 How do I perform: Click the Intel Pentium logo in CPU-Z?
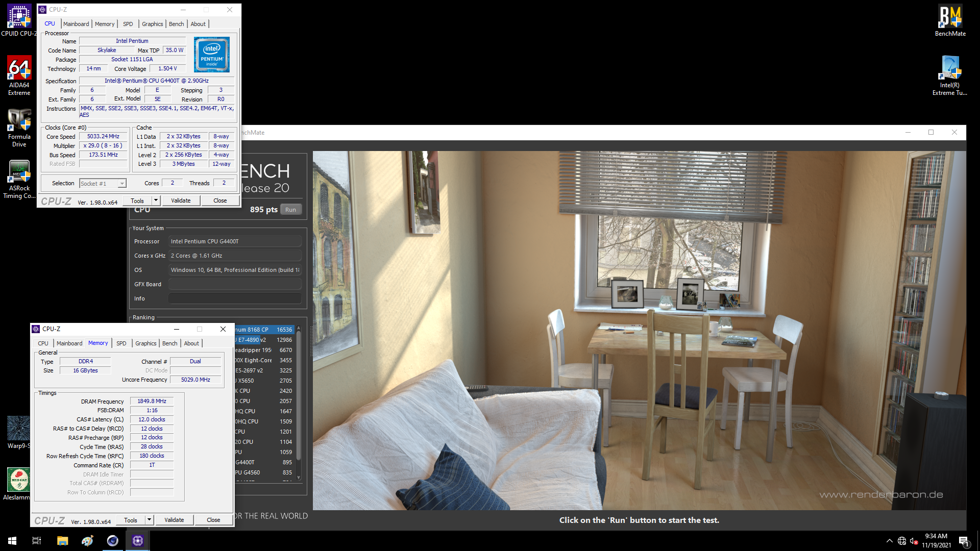click(x=212, y=55)
